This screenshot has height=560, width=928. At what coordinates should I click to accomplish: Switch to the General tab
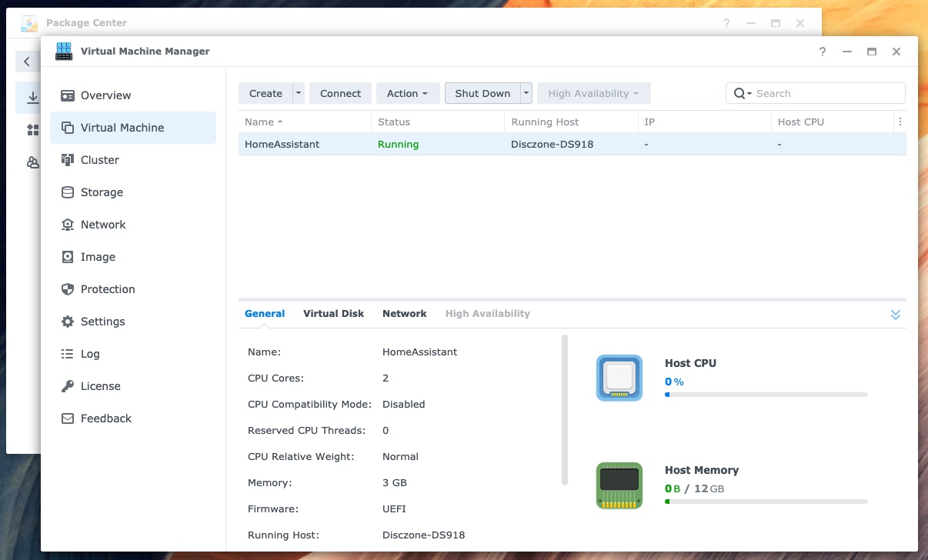pos(265,313)
